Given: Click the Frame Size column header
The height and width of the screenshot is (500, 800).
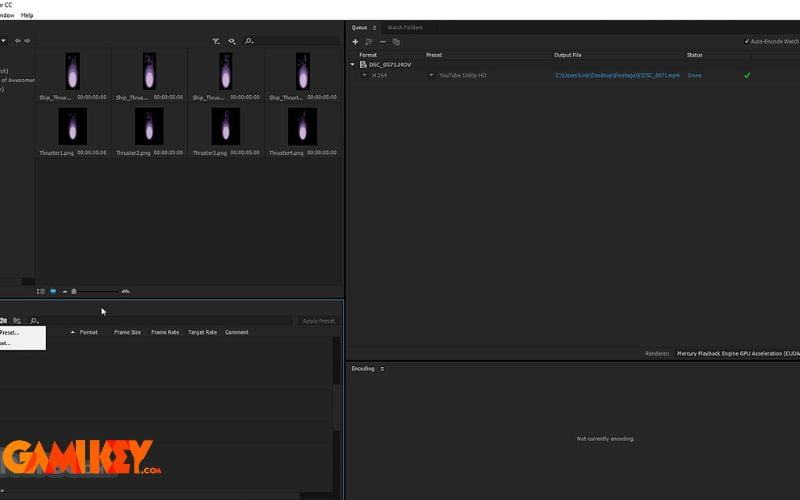Looking at the screenshot, I should (x=128, y=332).
